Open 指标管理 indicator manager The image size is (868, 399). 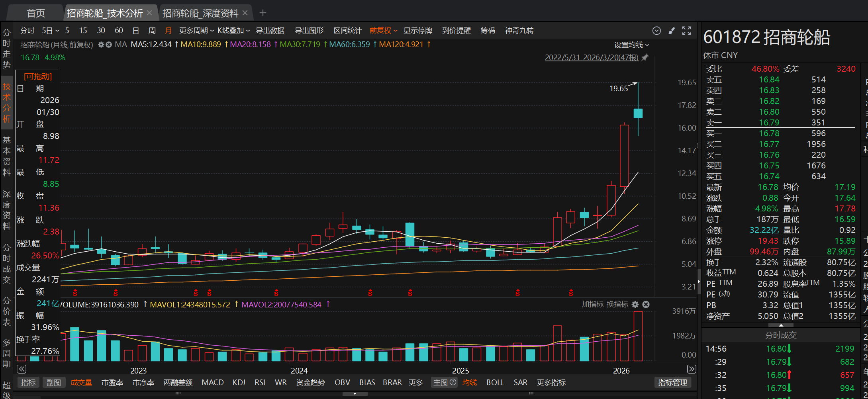pos(672,382)
